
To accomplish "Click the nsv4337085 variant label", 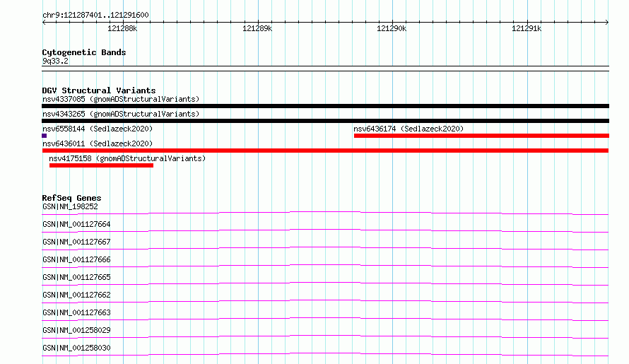I will pyautogui.click(x=121, y=99).
